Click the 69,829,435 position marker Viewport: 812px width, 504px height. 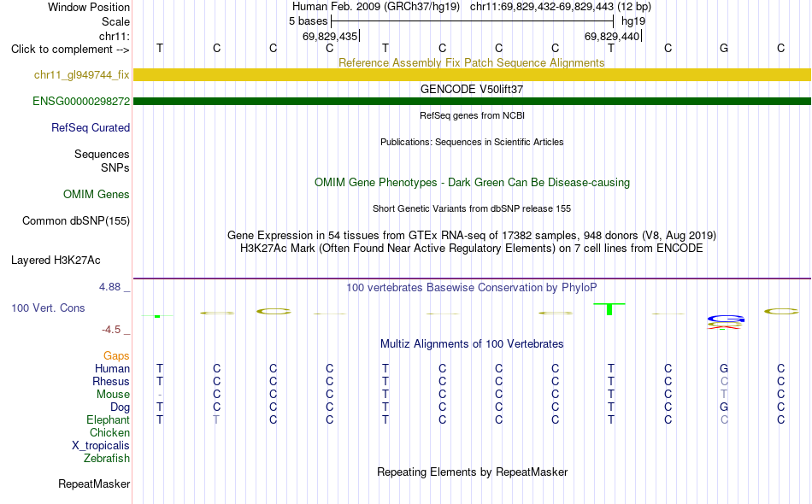[331, 36]
